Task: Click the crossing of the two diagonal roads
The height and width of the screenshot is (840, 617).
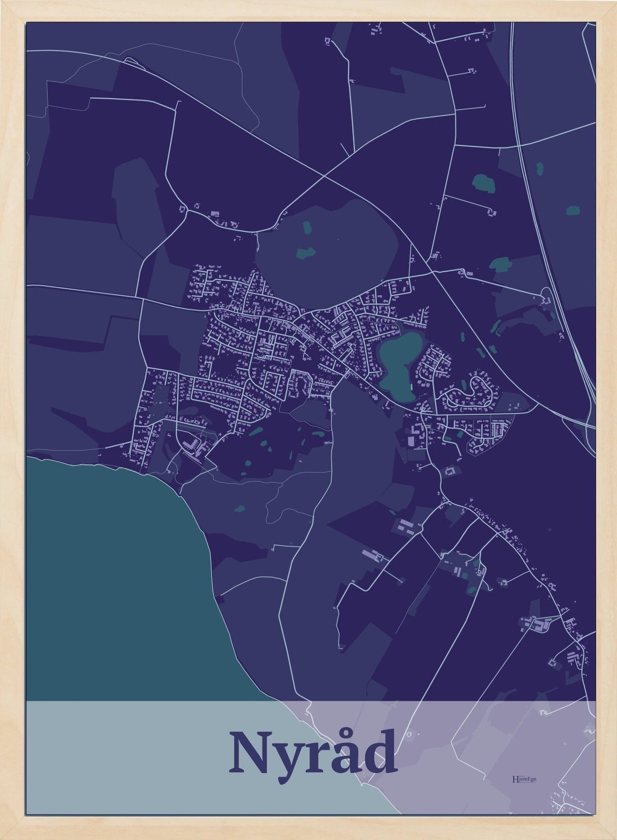Action: pyautogui.click(x=325, y=176)
